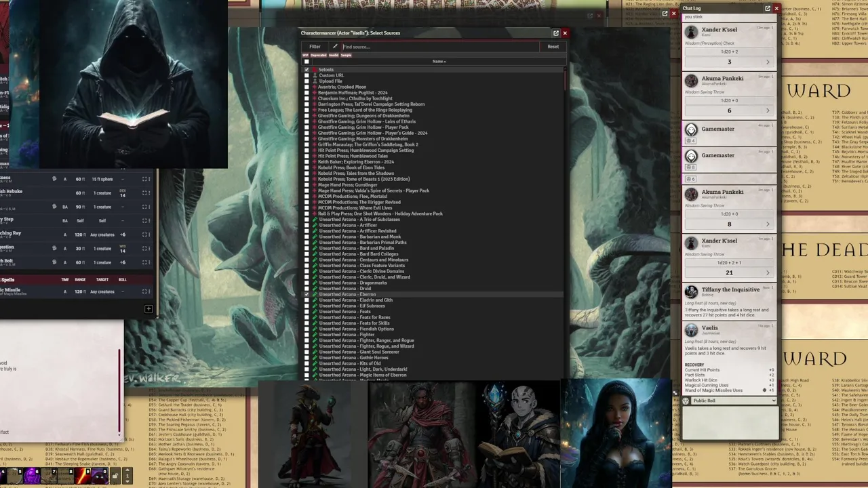868x488 pixels.
Task: Select the hooded figure portrait image
Action: pos(133,84)
